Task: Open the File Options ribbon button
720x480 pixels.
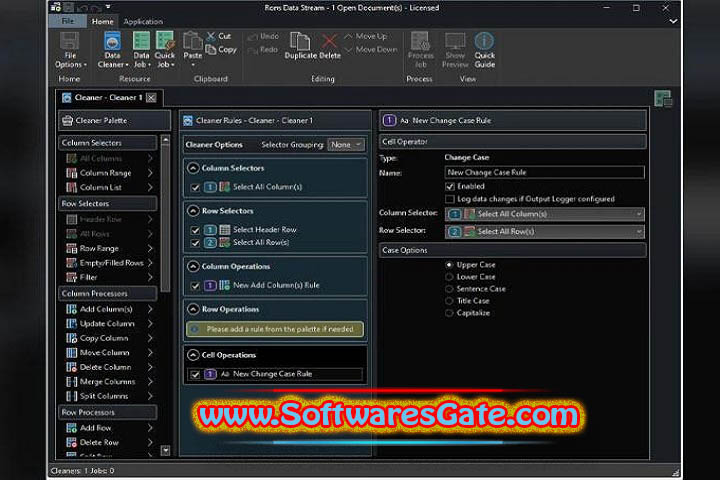Action: (70, 51)
